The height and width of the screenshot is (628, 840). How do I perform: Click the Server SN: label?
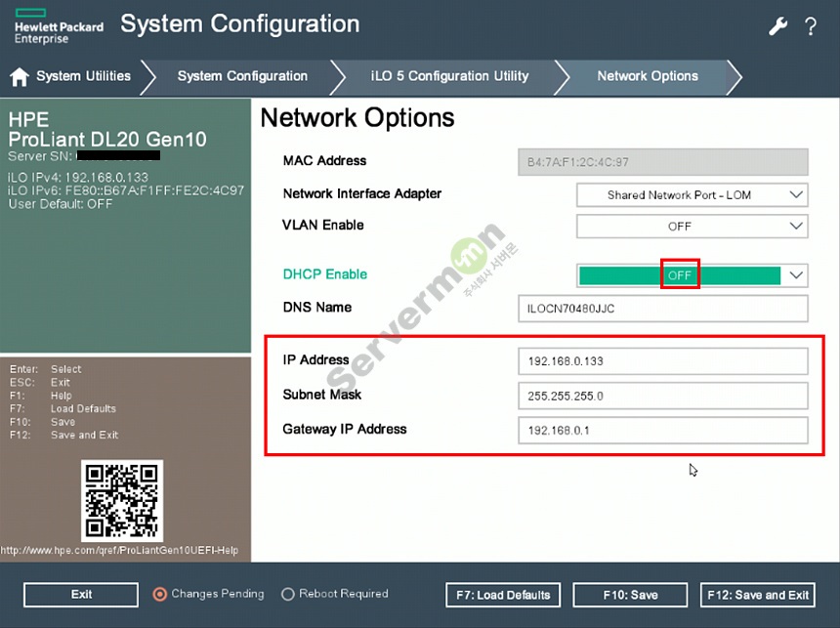tap(40, 156)
